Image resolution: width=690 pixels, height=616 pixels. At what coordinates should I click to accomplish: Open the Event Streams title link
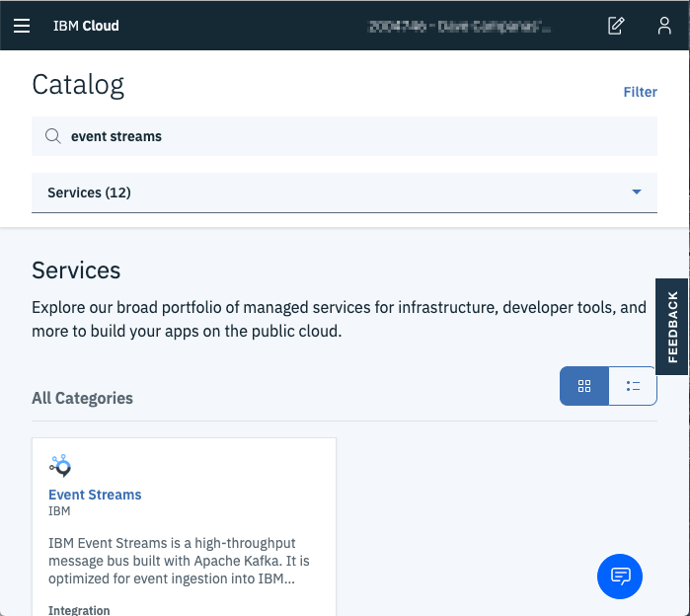point(95,495)
